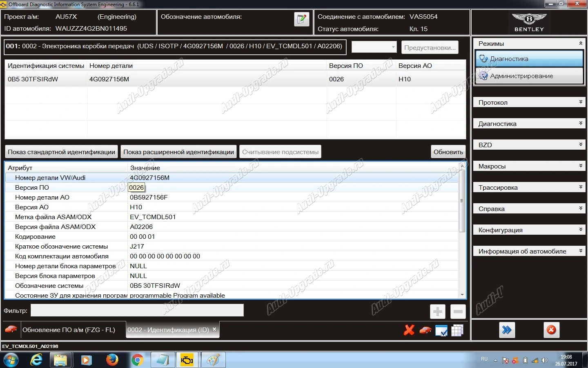Click the minus button next to filter
Viewport: 588px width, 368px height.
click(458, 312)
